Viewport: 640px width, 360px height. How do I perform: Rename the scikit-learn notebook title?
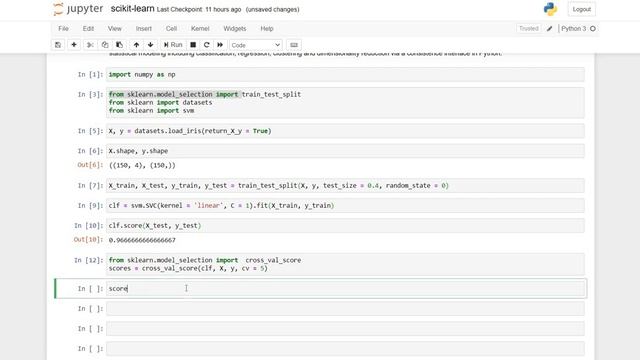point(132,9)
